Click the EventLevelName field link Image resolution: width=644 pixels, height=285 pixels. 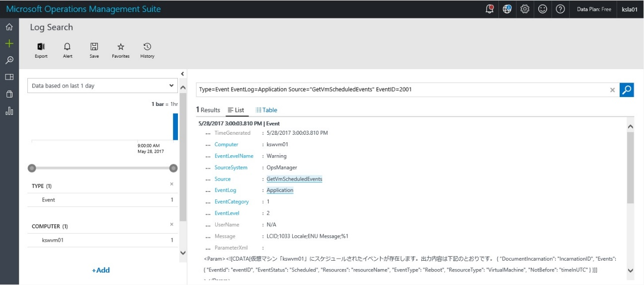coord(234,156)
